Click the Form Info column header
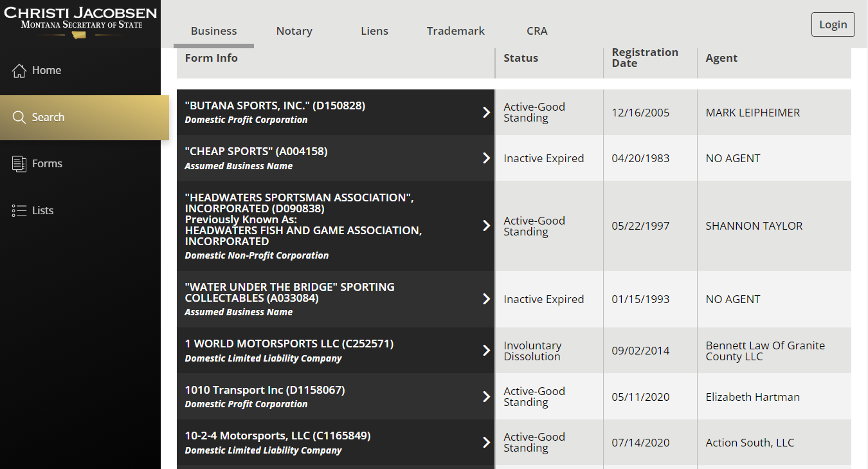The height and width of the screenshot is (469, 868). coord(212,58)
